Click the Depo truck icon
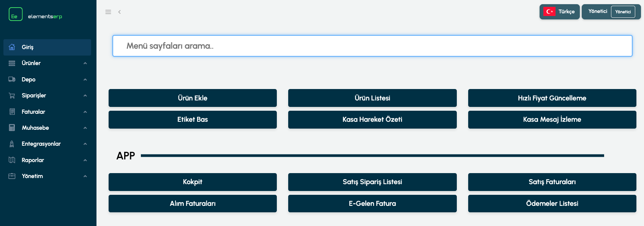This screenshot has height=226, width=644. pyautogui.click(x=12, y=80)
